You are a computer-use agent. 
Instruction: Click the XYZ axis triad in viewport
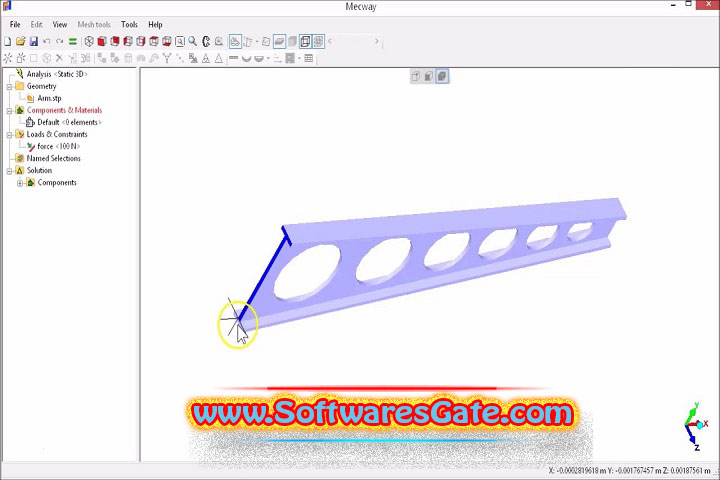696,426
